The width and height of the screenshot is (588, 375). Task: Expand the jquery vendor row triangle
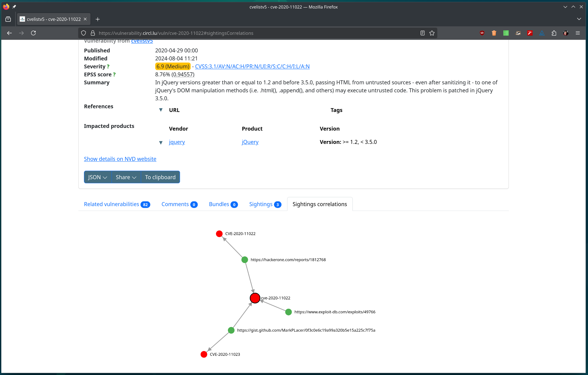(x=160, y=141)
